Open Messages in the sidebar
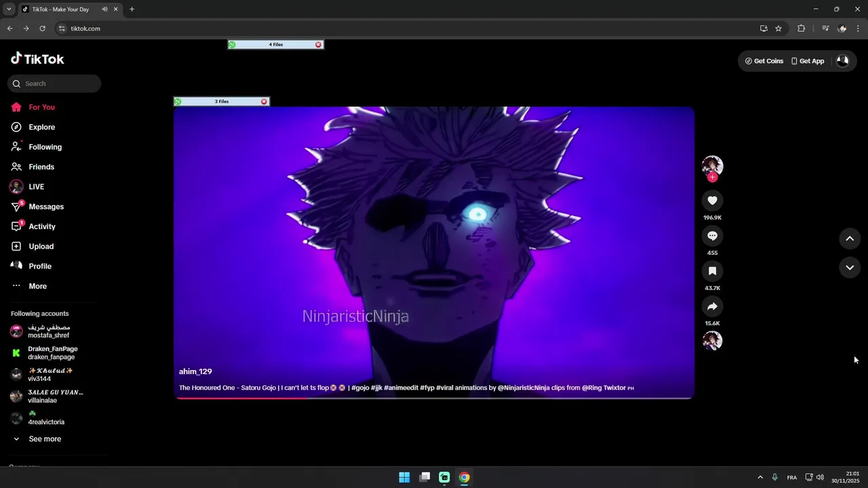868x488 pixels. coord(45,207)
